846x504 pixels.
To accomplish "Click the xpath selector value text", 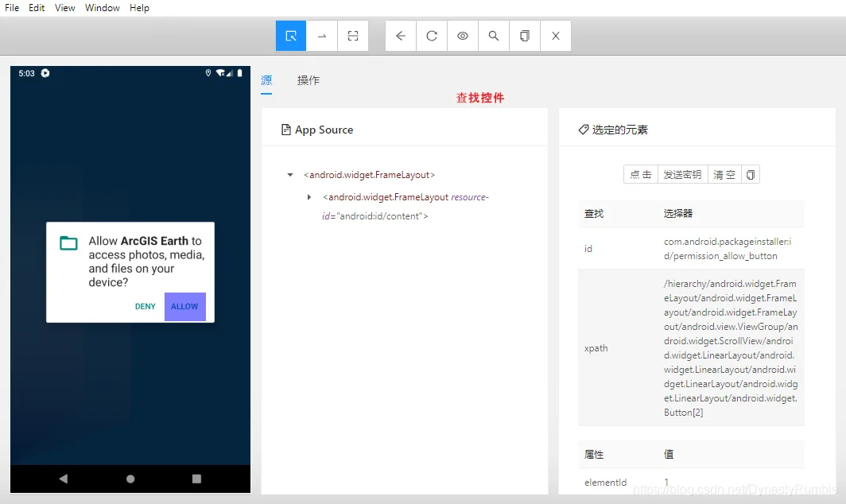I will click(731, 348).
